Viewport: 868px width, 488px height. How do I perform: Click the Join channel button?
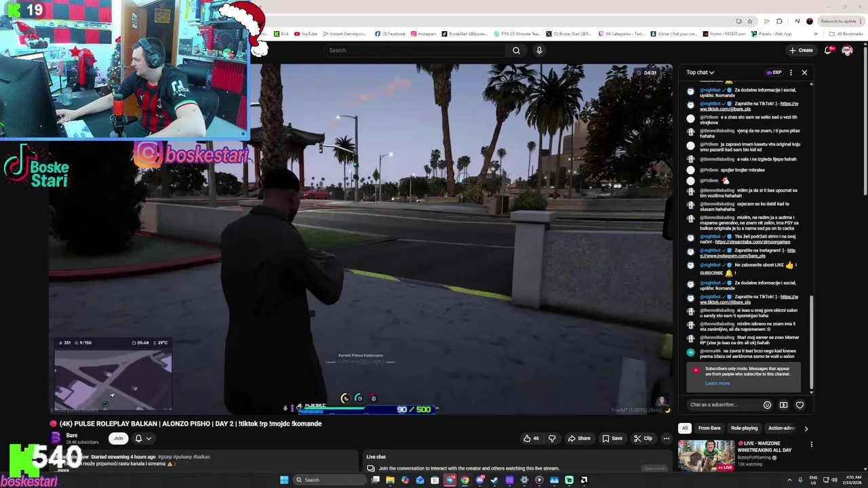click(118, 439)
